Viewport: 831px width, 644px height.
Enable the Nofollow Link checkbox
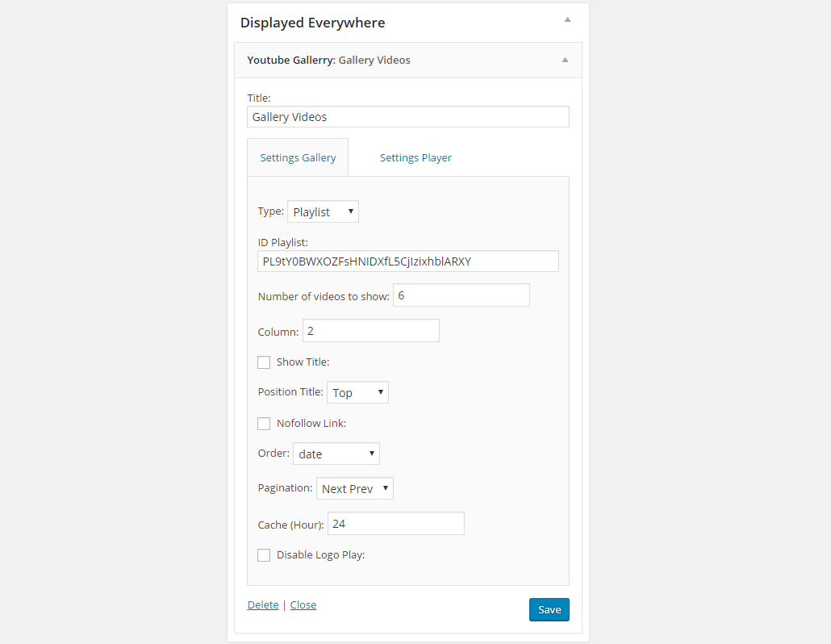[x=264, y=424]
